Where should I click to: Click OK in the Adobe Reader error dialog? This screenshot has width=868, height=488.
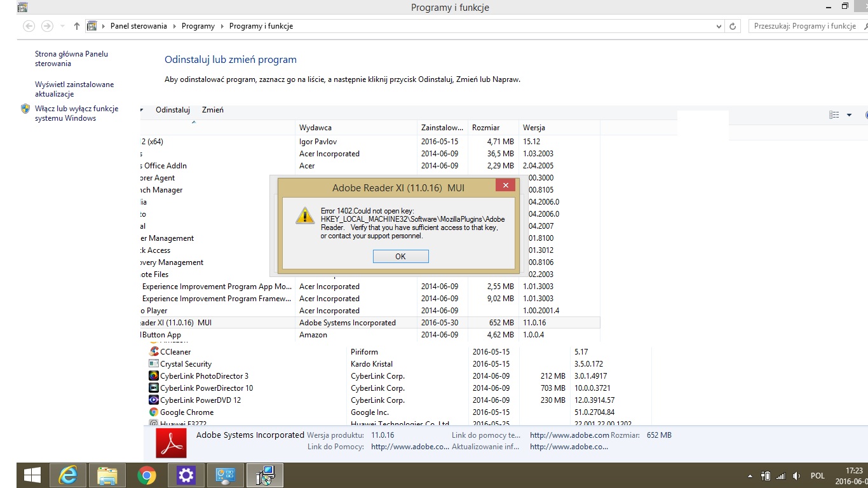point(400,256)
